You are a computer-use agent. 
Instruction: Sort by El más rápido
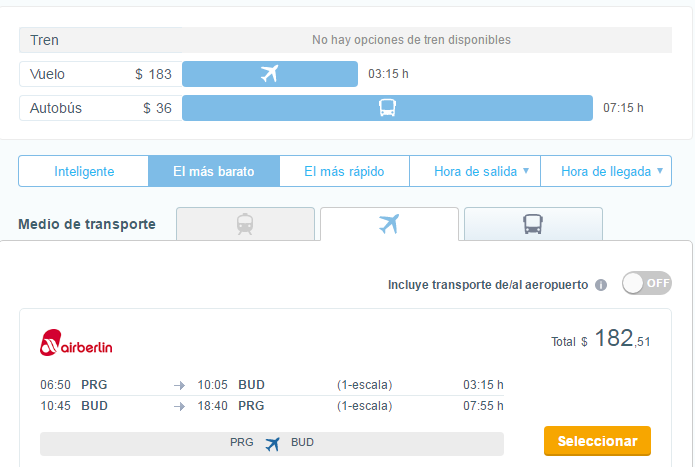pyautogui.click(x=344, y=171)
